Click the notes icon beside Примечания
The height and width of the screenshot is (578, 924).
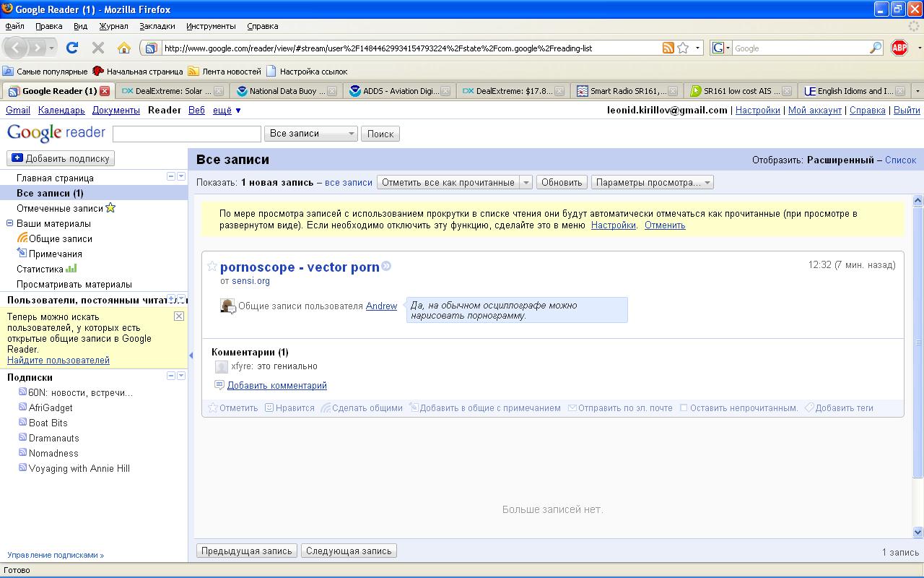pos(22,253)
